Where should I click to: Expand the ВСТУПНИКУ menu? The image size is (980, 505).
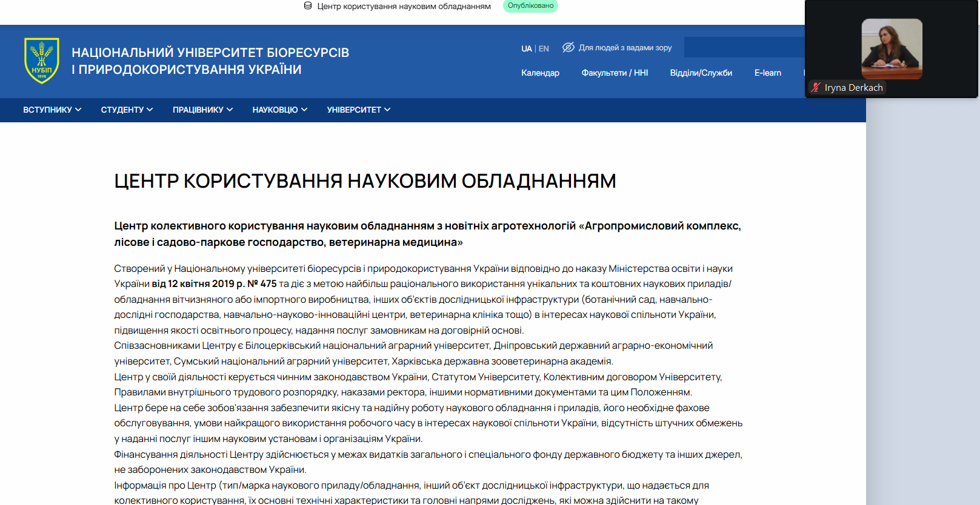(x=52, y=110)
